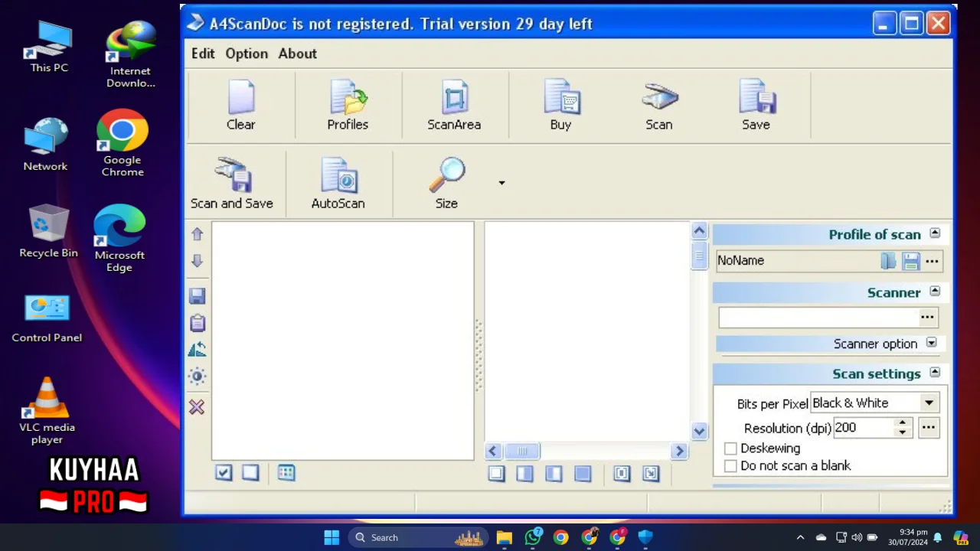Move page down with the down arrow
The height and width of the screenshot is (551, 980).
[x=197, y=261]
